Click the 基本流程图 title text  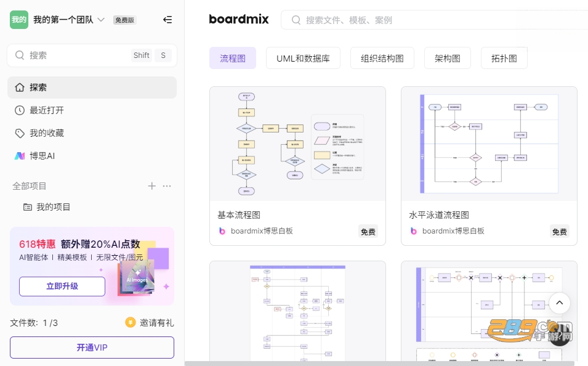[239, 215]
